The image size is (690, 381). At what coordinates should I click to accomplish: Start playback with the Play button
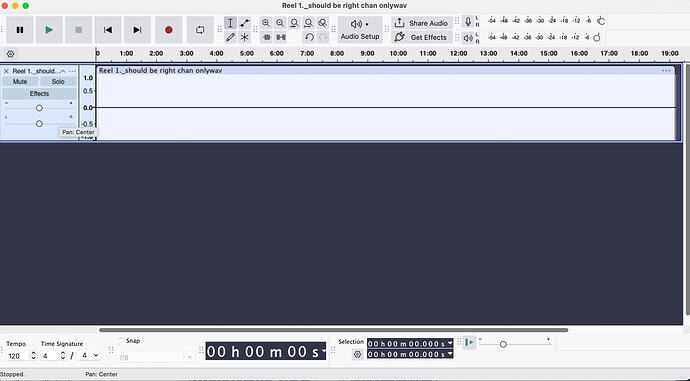tap(49, 30)
